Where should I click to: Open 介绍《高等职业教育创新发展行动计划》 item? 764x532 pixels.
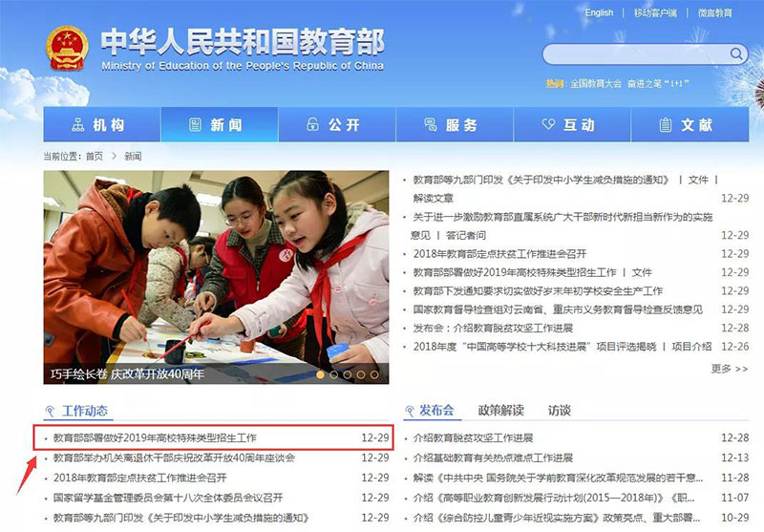pyautogui.click(x=554, y=498)
